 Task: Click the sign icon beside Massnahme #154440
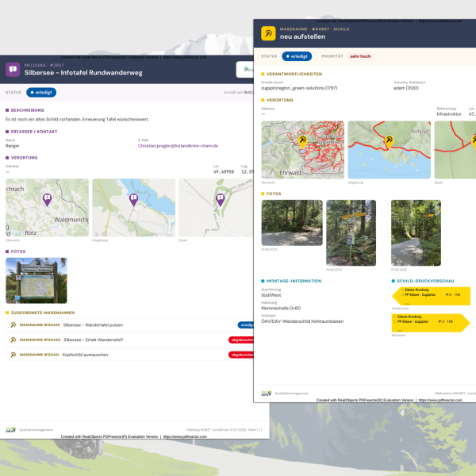pyautogui.click(x=13, y=340)
